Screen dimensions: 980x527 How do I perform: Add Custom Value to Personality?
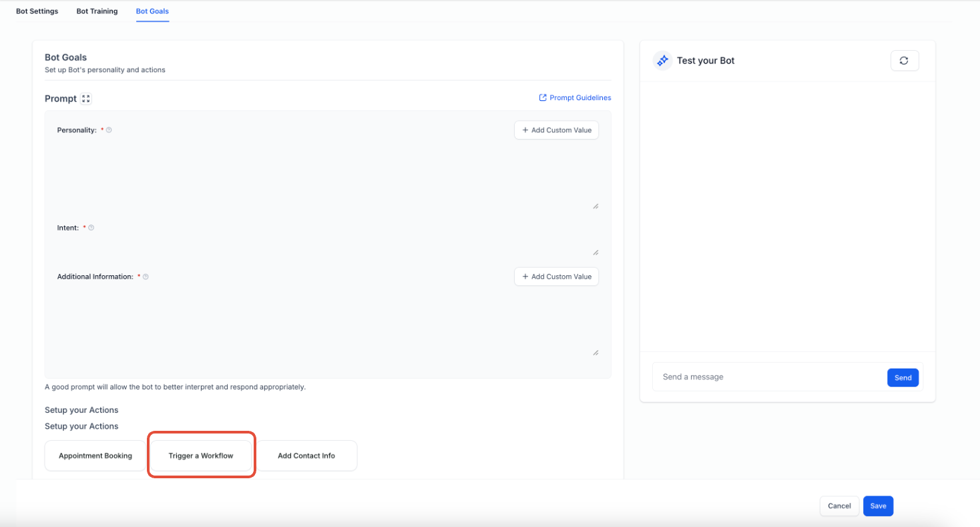(557, 130)
